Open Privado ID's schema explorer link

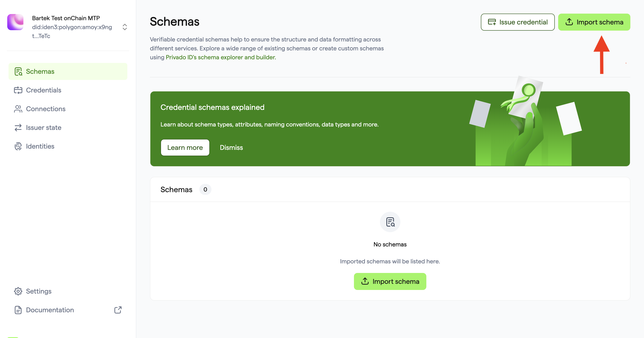(221, 57)
